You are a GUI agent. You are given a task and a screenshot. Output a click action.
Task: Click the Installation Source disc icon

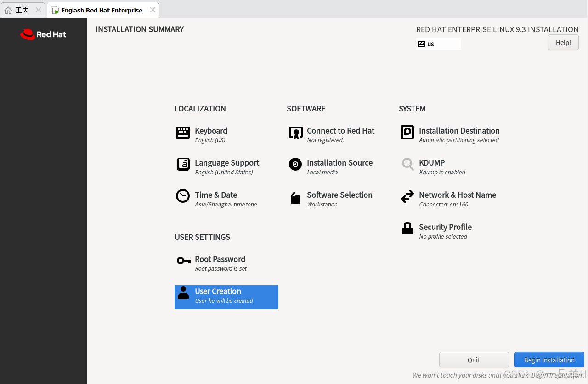coord(295,164)
